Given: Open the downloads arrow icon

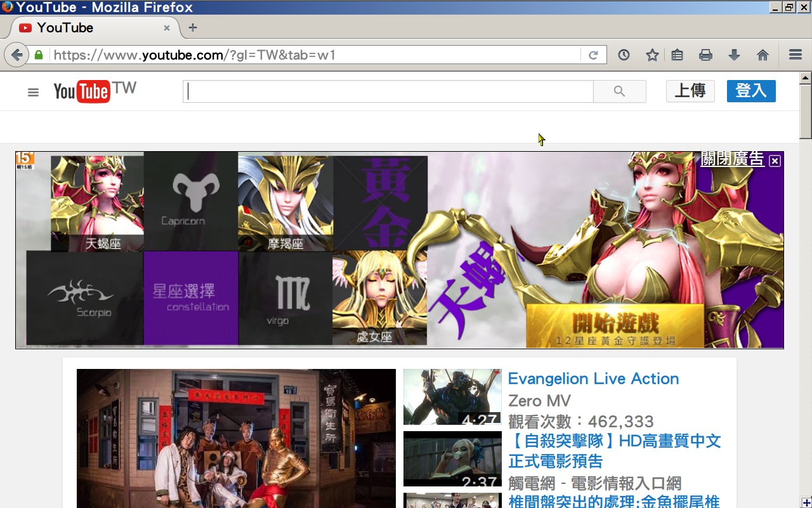Looking at the screenshot, I should [734, 55].
